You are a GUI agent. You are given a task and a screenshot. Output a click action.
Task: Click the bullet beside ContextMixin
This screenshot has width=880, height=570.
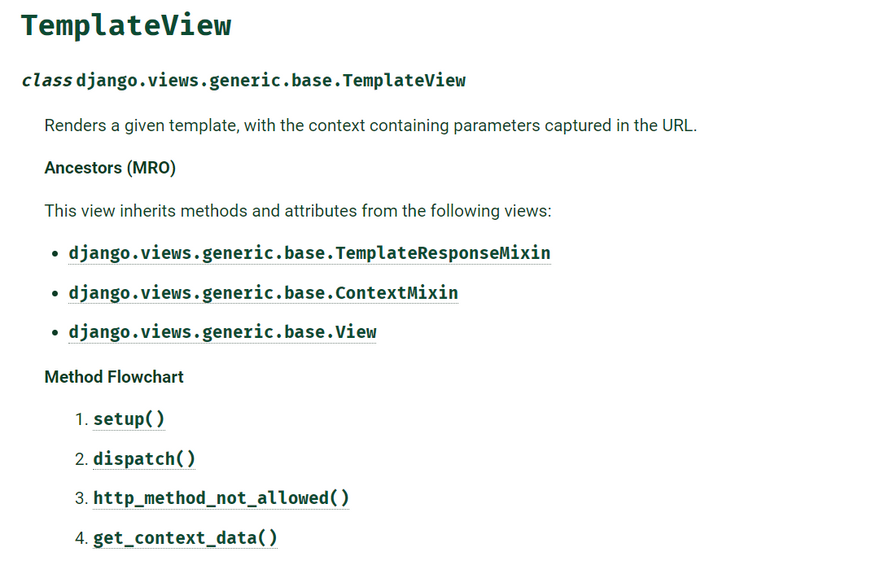tap(54, 294)
